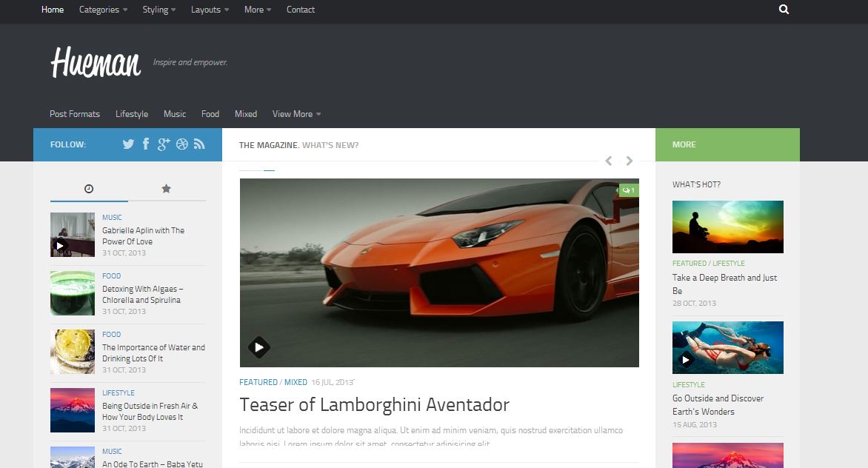Expand the View More dropdown
This screenshot has height=468, width=868.
pyautogui.click(x=296, y=114)
